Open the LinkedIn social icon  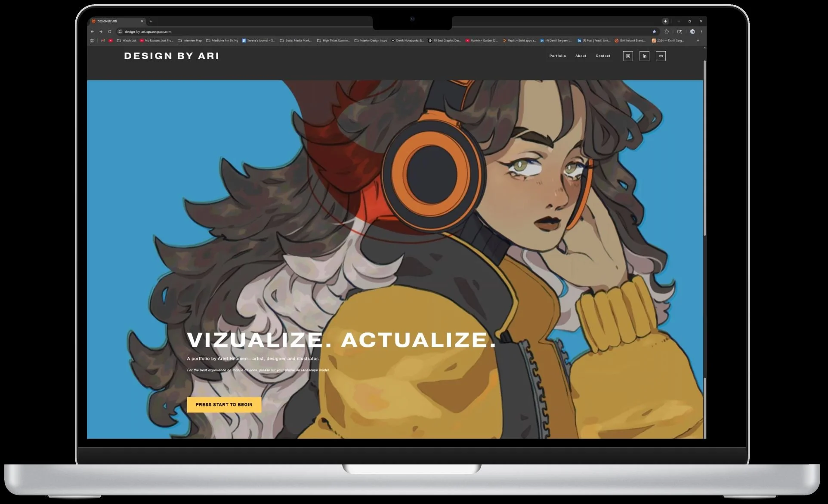coord(644,56)
